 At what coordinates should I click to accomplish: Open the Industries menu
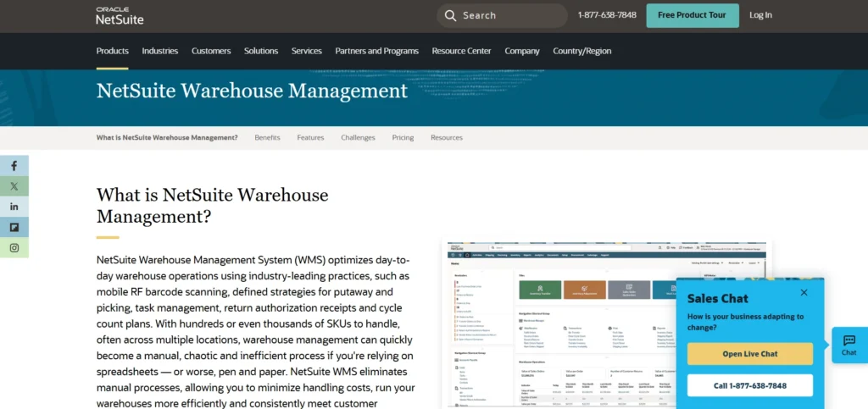pos(160,51)
